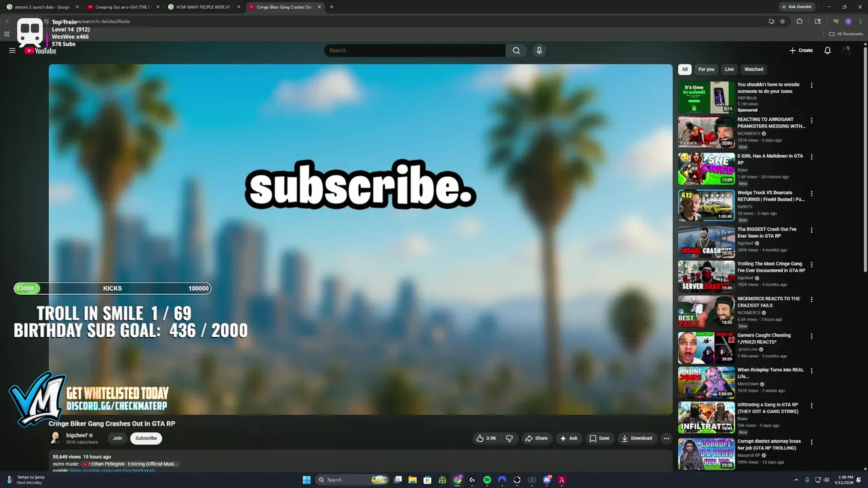Open options for REACTING TO ARROGANT PRANKSTERS video
The image size is (868, 488).
pos(812,121)
